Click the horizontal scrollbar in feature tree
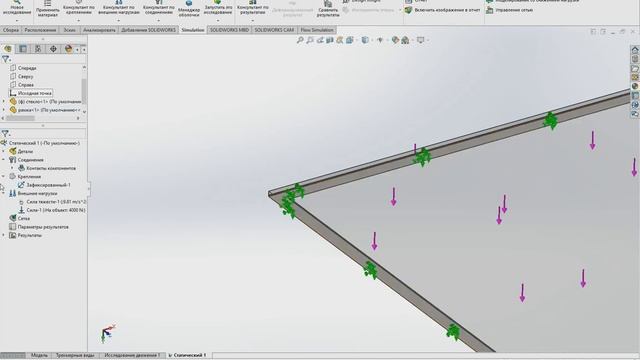 [20, 118]
